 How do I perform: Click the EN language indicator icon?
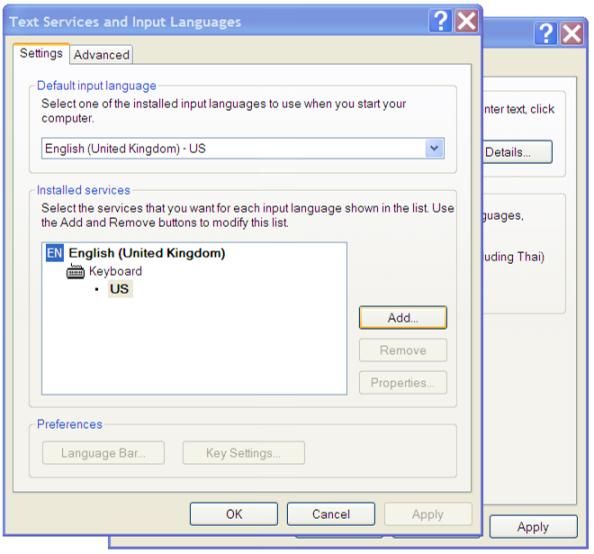(55, 253)
